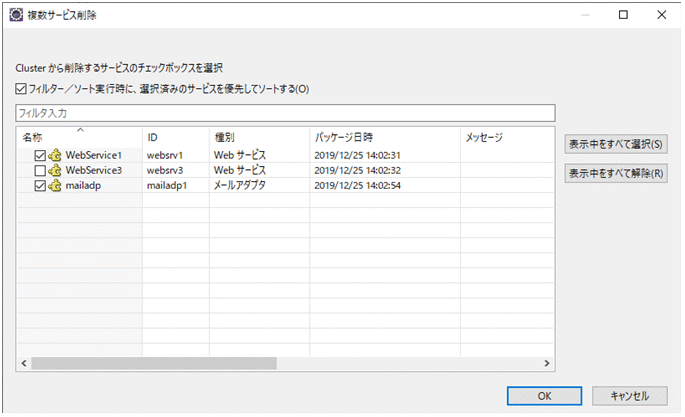Confirm with the OK button
The height and width of the screenshot is (417, 685).
click(544, 396)
